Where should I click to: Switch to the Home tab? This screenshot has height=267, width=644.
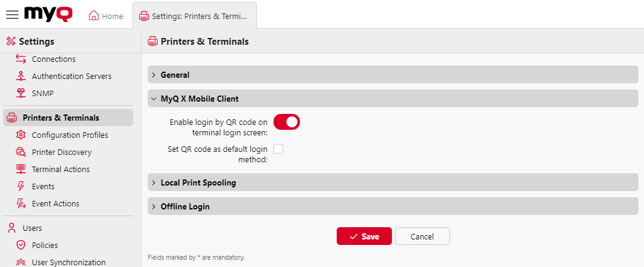(106, 17)
